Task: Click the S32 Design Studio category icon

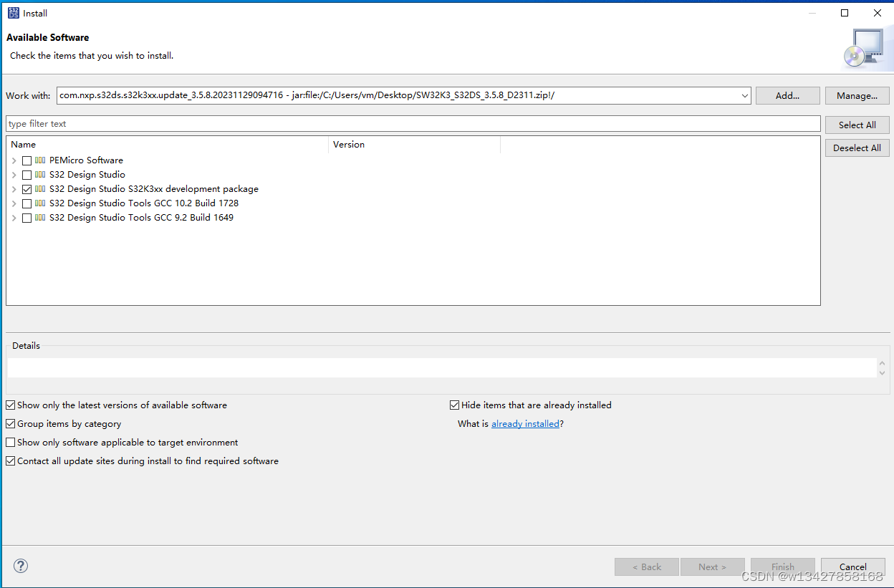Action: pos(40,175)
